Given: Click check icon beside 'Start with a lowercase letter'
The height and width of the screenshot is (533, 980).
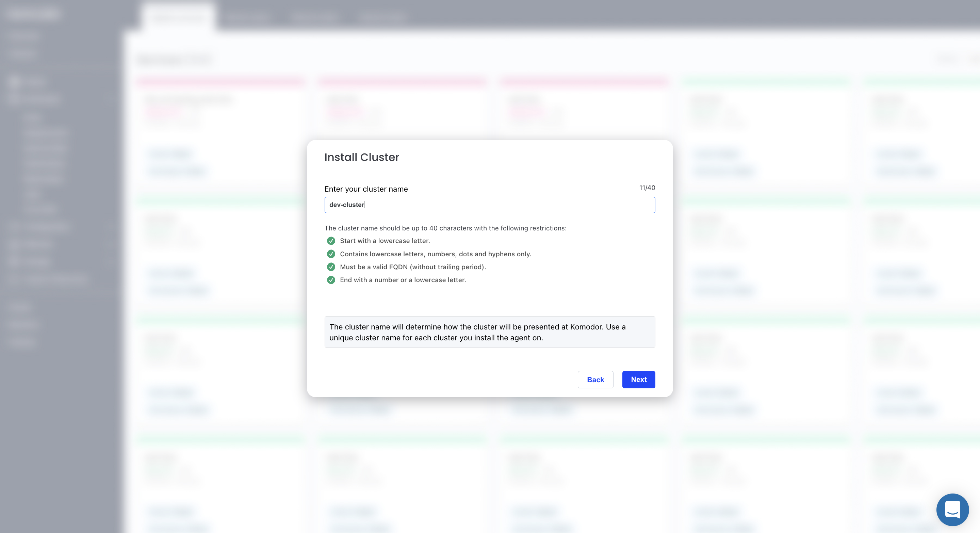Looking at the screenshot, I should [x=331, y=241].
